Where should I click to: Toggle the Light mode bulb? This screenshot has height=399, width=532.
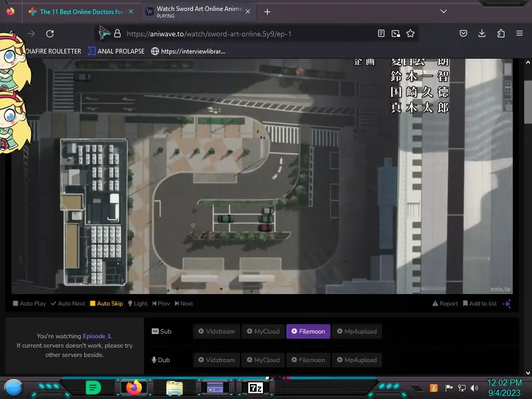137,303
